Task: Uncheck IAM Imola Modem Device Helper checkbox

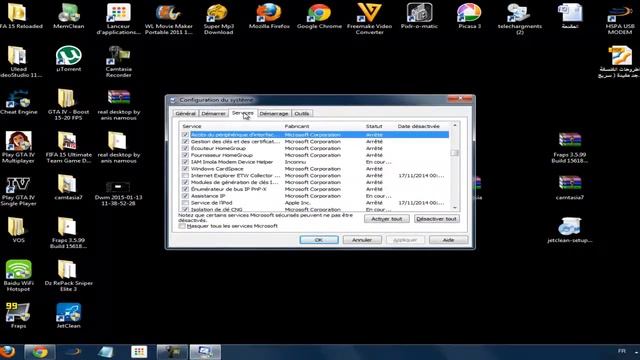Action: pyautogui.click(x=185, y=162)
